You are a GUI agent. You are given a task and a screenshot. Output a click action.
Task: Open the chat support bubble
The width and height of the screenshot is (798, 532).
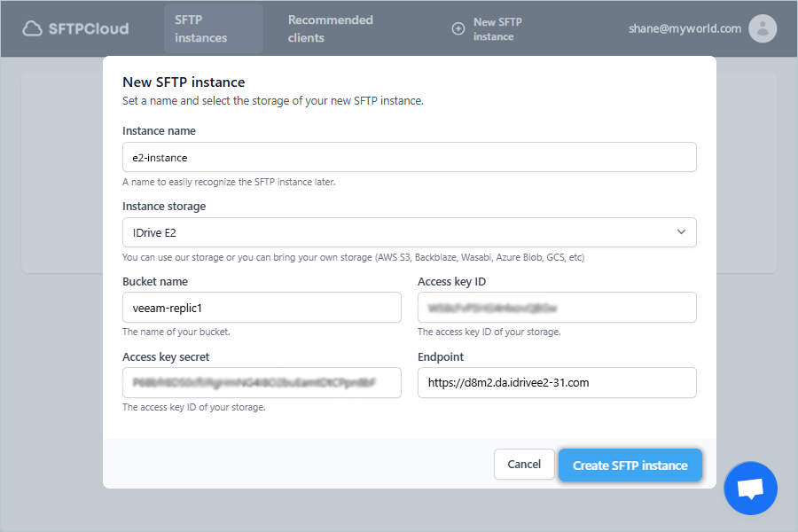click(x=750, y=488)
